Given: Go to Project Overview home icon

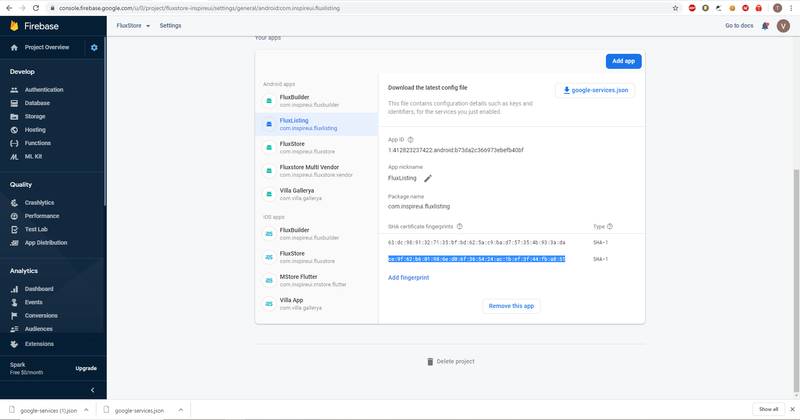Looking at the screenshot, I should [x=14, y=47].
